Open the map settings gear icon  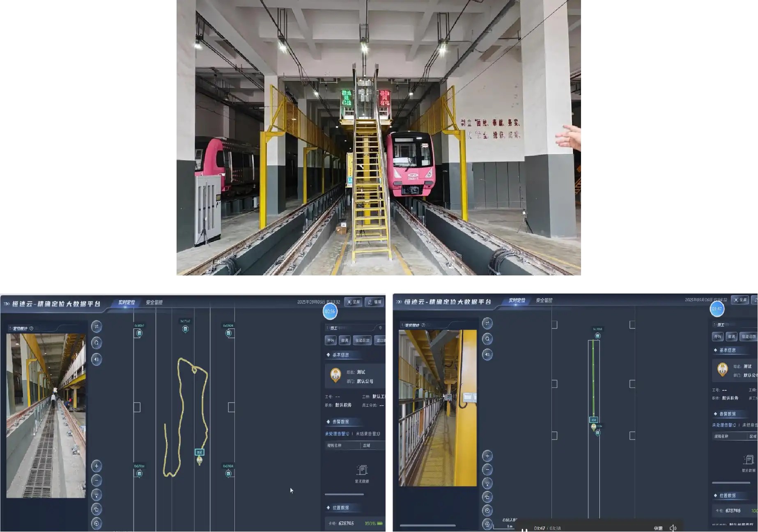[x=487, y=523]
